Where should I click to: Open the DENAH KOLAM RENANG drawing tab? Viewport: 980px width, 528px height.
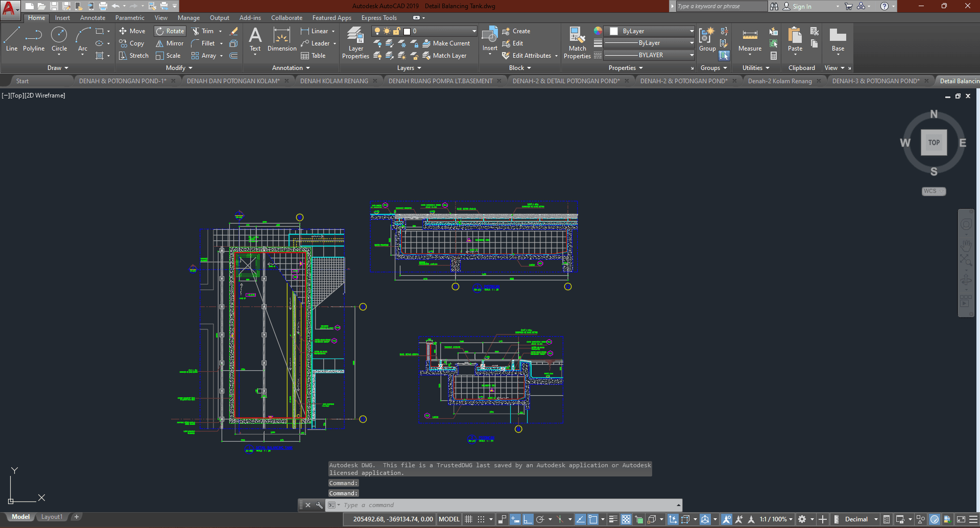pos(334,81)
